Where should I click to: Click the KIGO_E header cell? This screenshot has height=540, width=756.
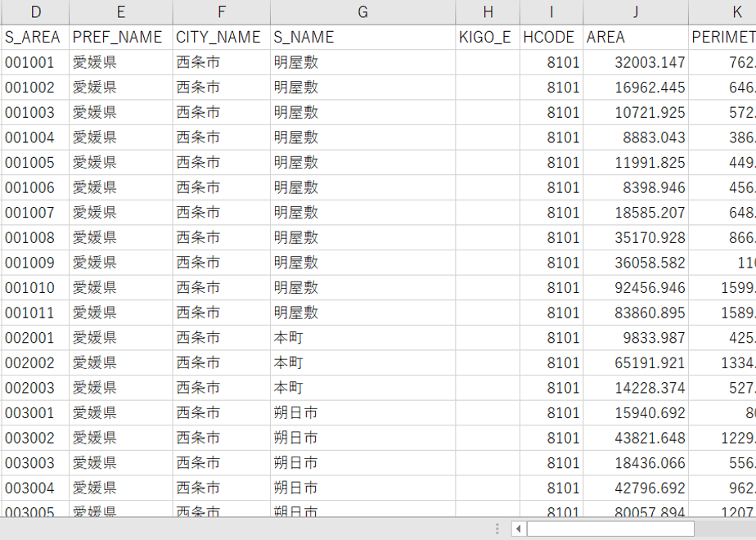488,37
